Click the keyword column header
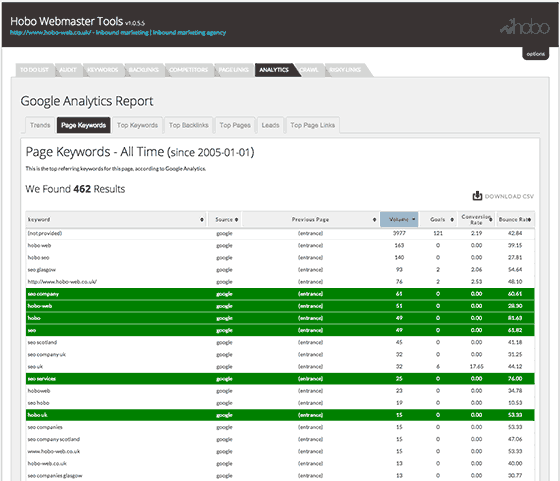 116,219
